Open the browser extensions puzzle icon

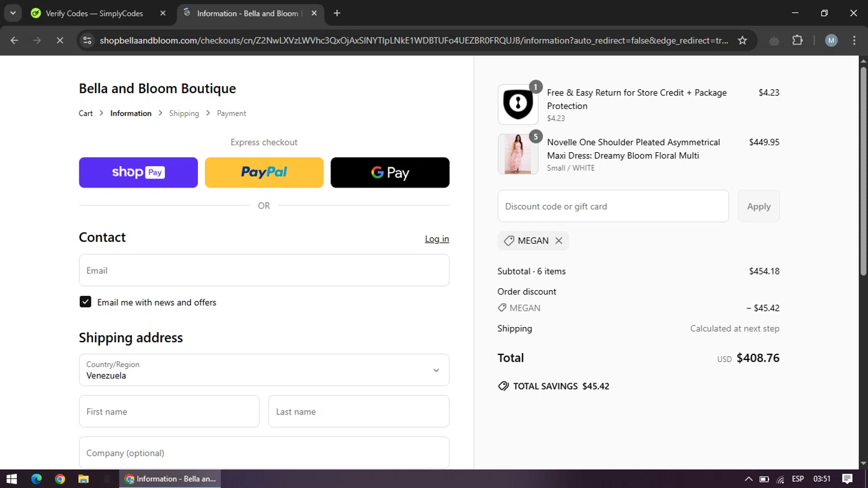point(797,41)
